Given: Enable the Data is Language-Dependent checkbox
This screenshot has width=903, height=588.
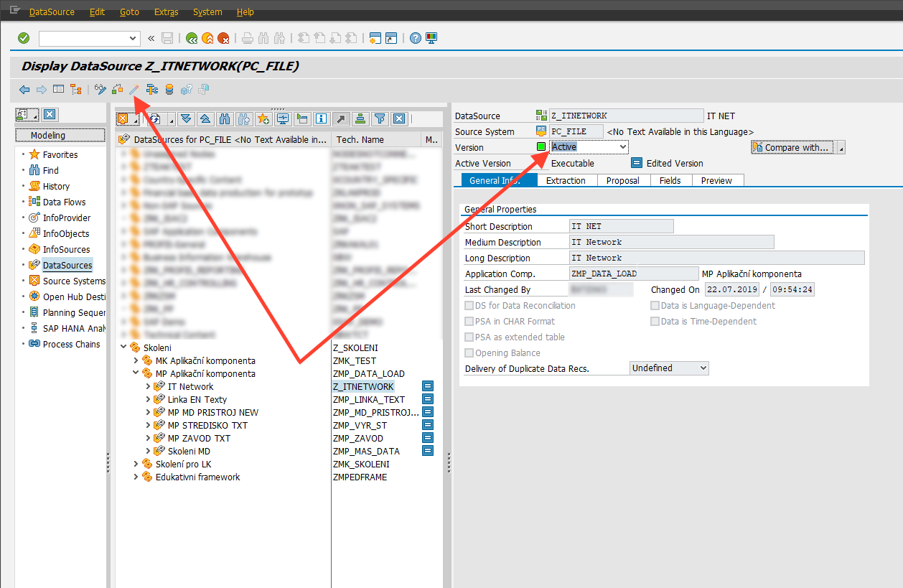Looking at the screenshot, I should click(654, 305).
